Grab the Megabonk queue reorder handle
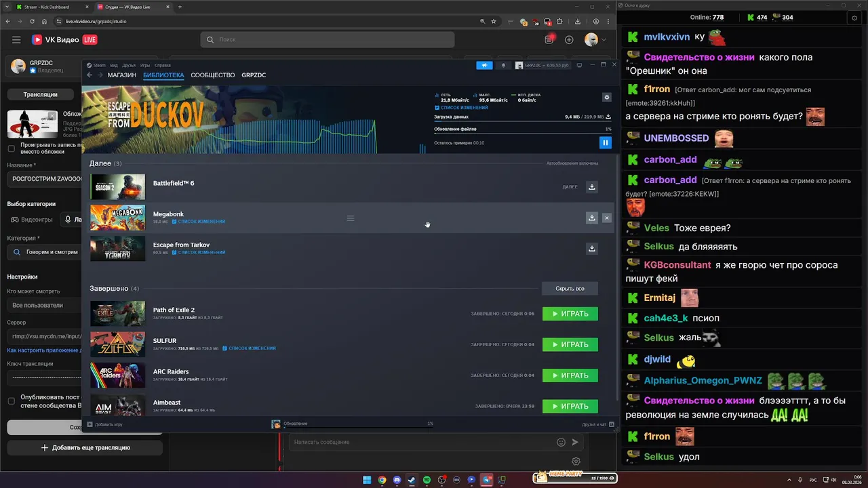 (x=351, y=218)
